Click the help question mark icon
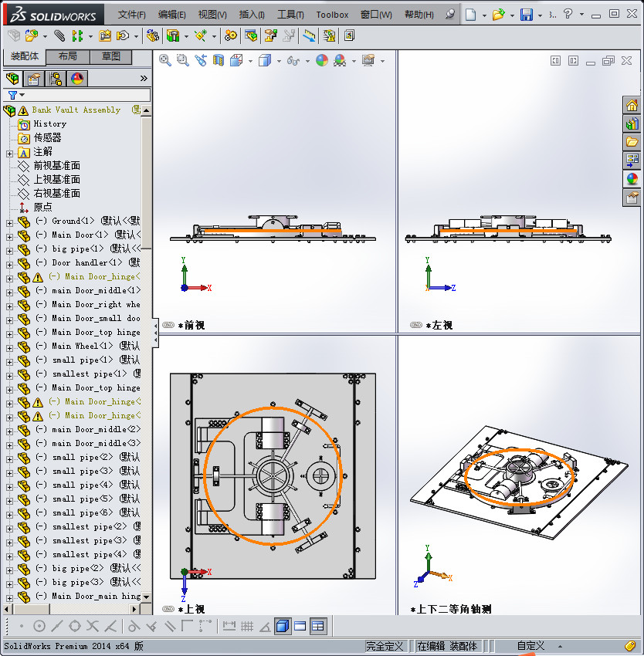 click(568, 14)
